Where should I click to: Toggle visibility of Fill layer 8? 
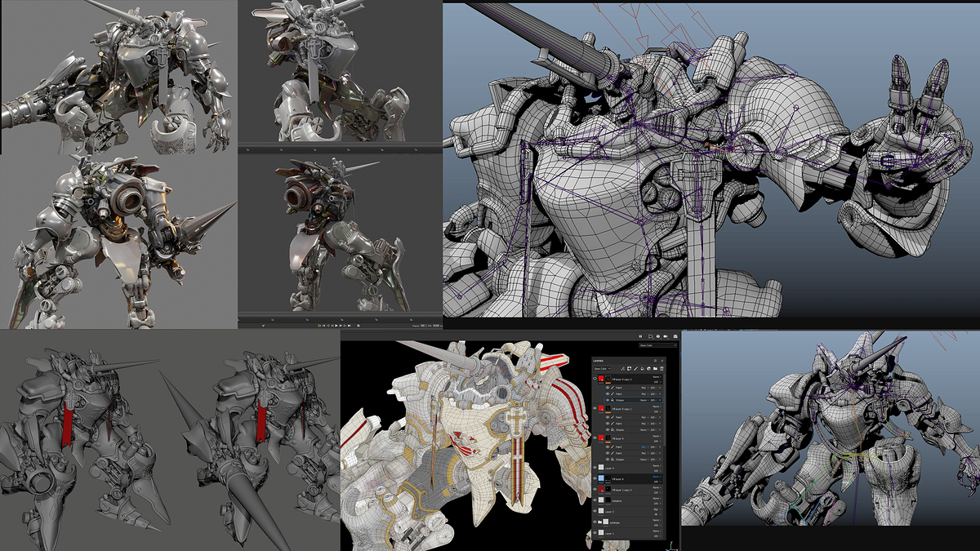(595, 478)
